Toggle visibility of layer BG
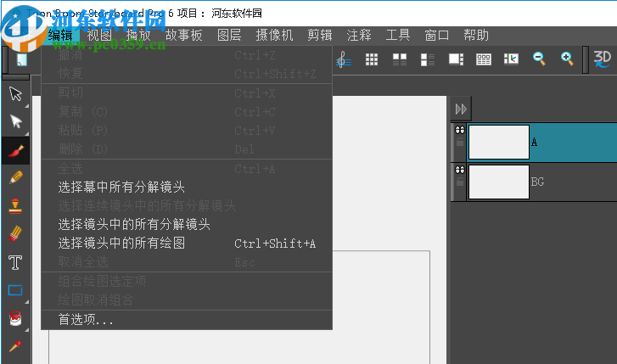 pos(460,170)
